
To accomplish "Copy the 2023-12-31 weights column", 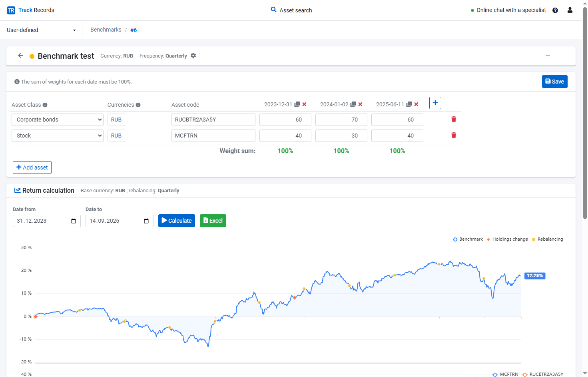I will [297, 104].
